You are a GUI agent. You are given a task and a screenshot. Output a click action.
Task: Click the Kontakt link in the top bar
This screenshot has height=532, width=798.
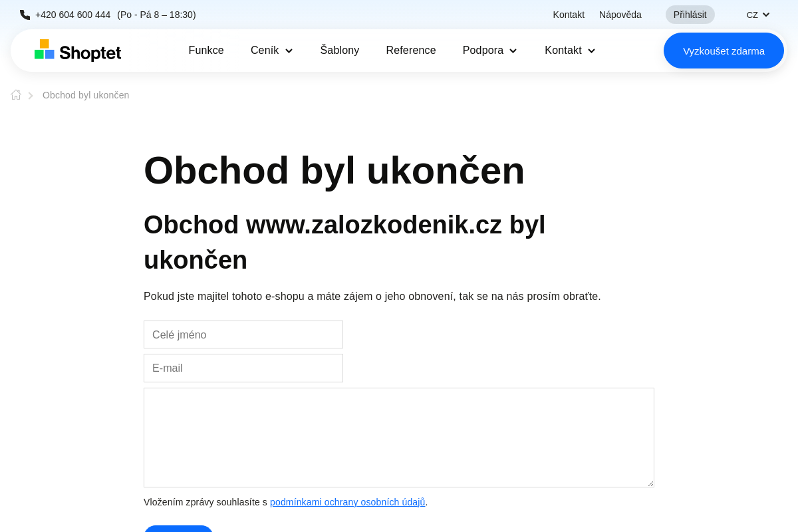tap(568, 14)
